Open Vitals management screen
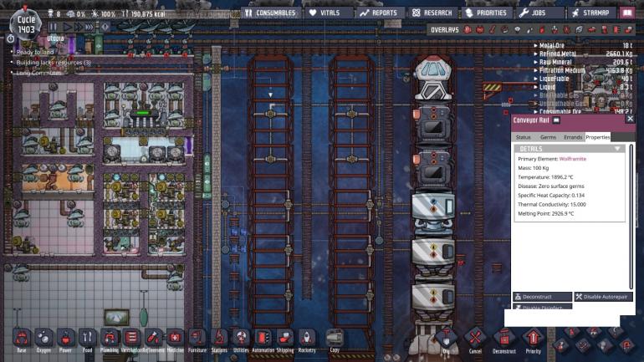 [x=330, y=13]
